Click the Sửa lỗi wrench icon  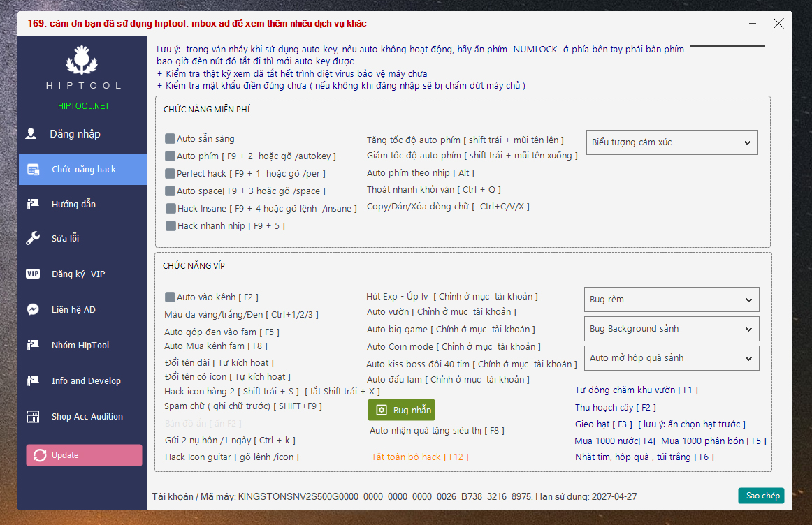[33, 238]
